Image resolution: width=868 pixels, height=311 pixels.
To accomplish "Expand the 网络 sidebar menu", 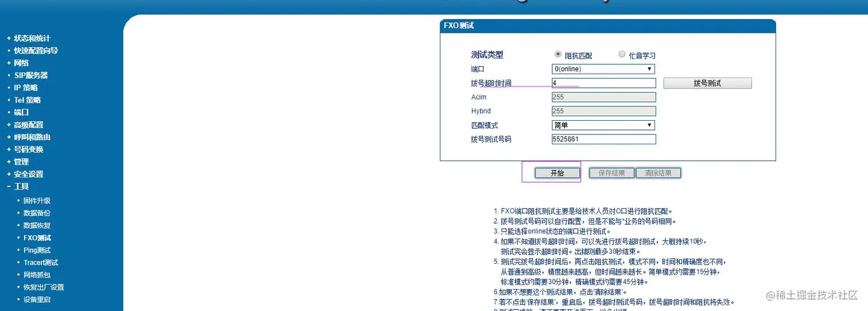I will [21, 63].
